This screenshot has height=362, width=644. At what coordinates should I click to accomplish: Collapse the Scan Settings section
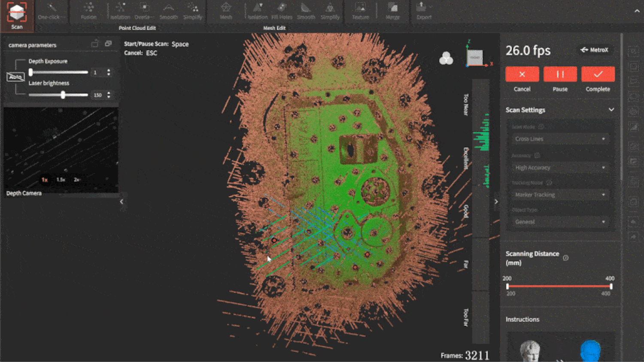[x=611, y=110]
